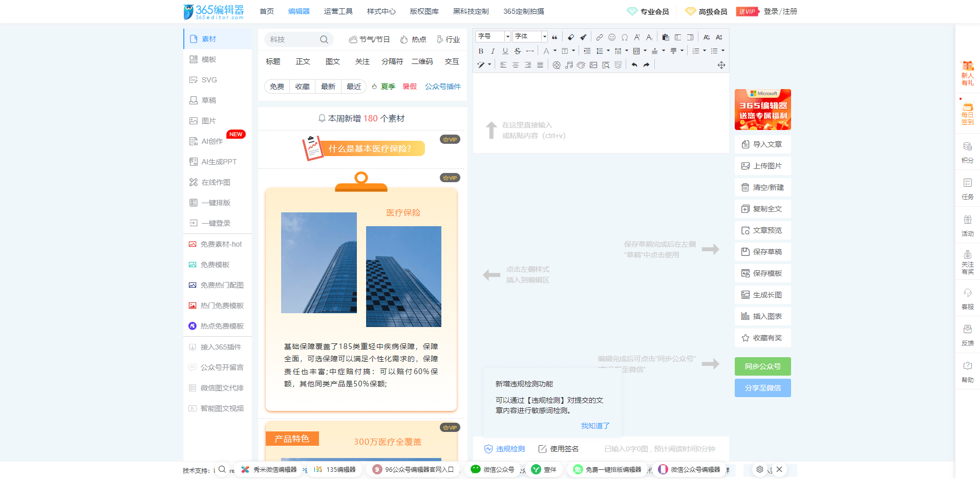The width and height of the screenshot is (980, 479).
Task: Click the 同步公众号 button
Action: click(x=762, y=366)
